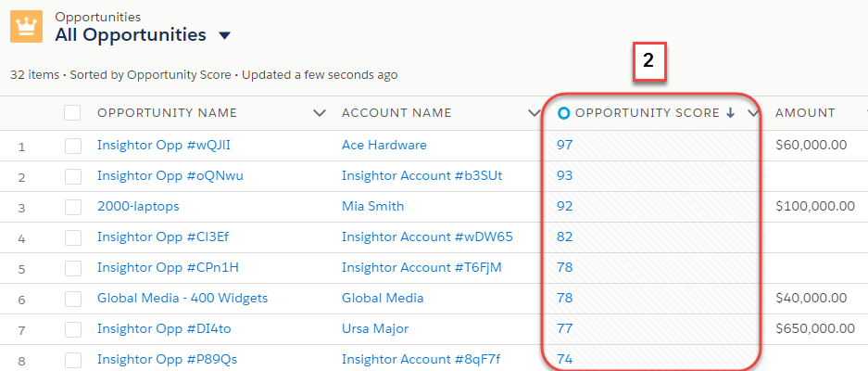Open Insightor Opp #CPn1H opportunity
The width and height of the screenshot is (868, 371).
pos(168,268)
